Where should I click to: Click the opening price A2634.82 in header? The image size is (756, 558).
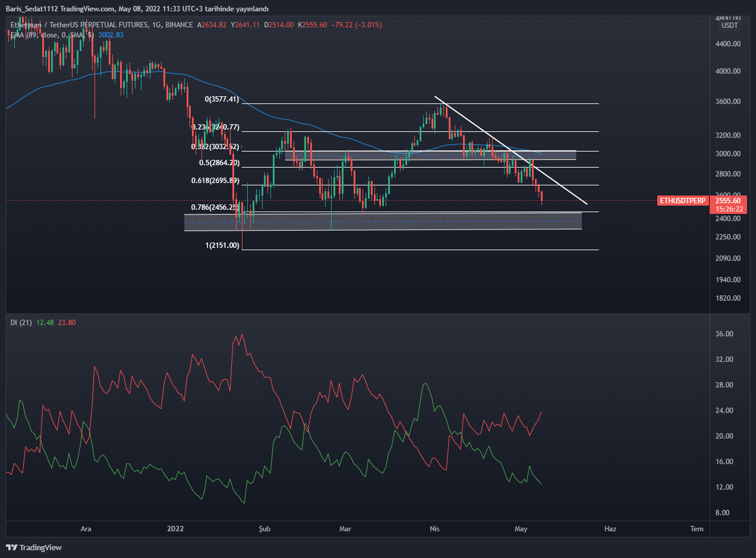tap(213, 25)
